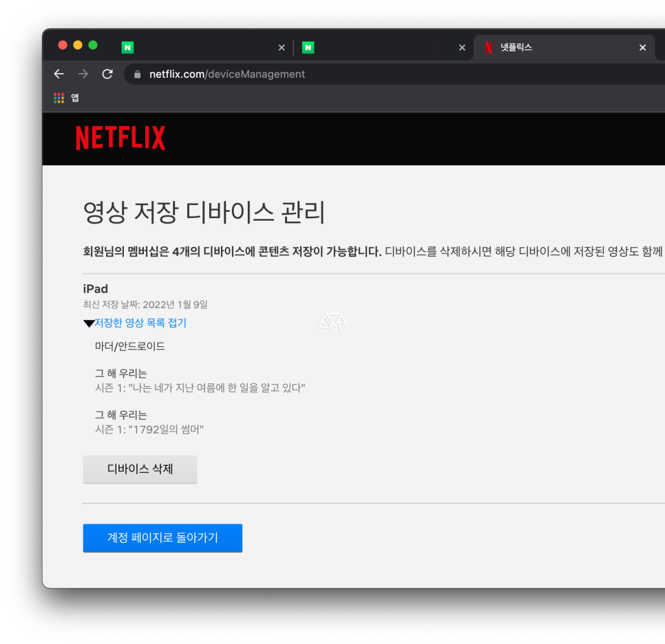
Task: Select the 넷플릭스 tab
Action: coord(564,47)
